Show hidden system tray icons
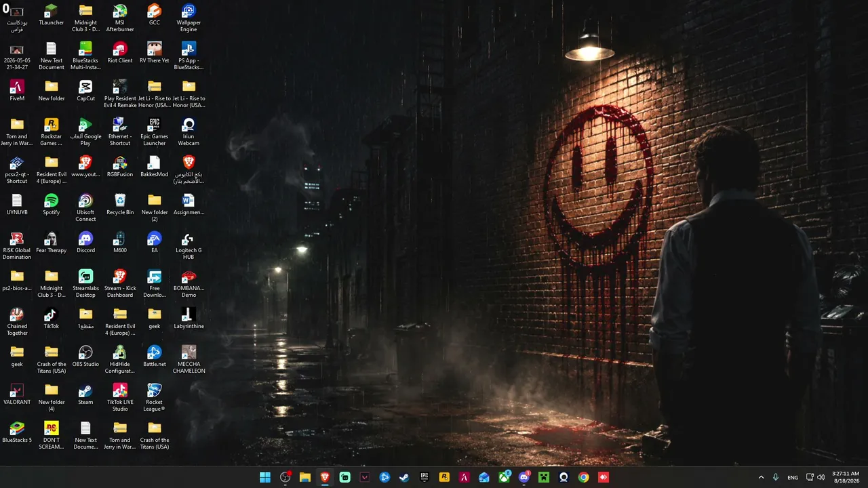The height and width of the screenshot is (488, 868). tap(761, 477)
